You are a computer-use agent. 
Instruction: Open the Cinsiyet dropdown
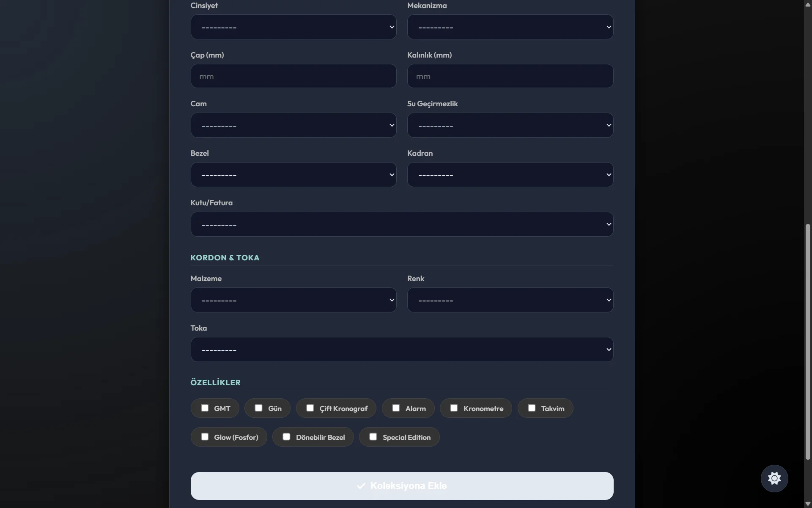(293, 27)
